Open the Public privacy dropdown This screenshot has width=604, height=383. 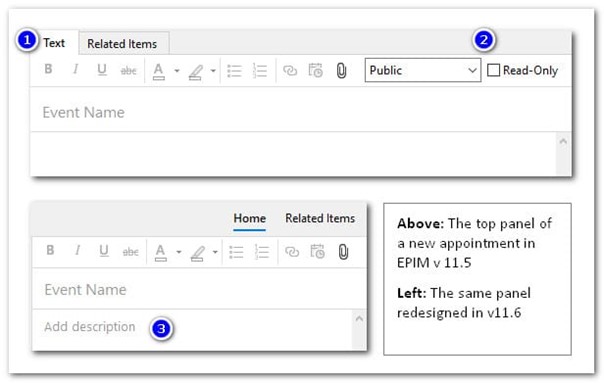tap(423, 70)
